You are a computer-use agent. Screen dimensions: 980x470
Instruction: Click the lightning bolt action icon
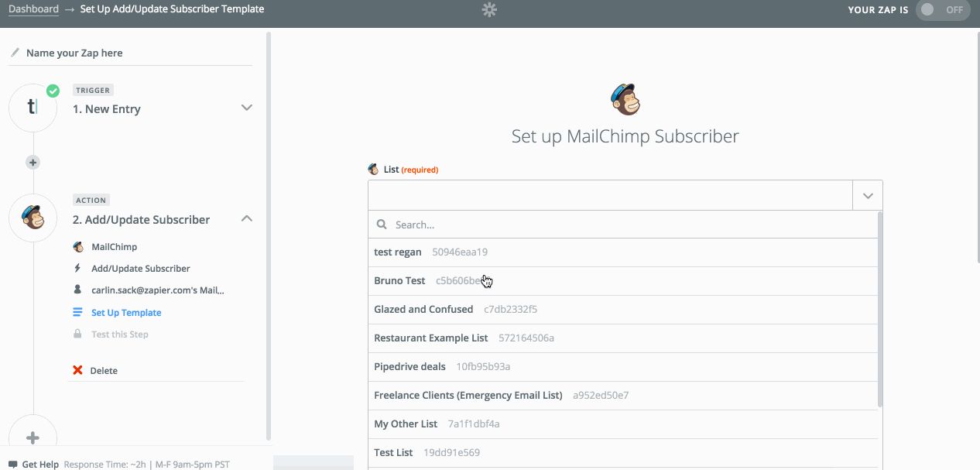[77, 268]
